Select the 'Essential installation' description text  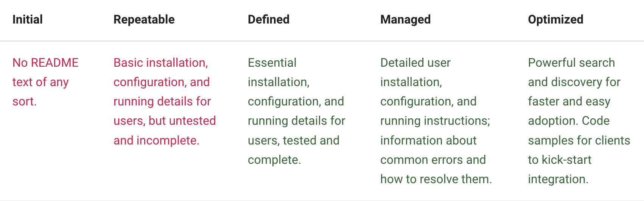[297, 111]
